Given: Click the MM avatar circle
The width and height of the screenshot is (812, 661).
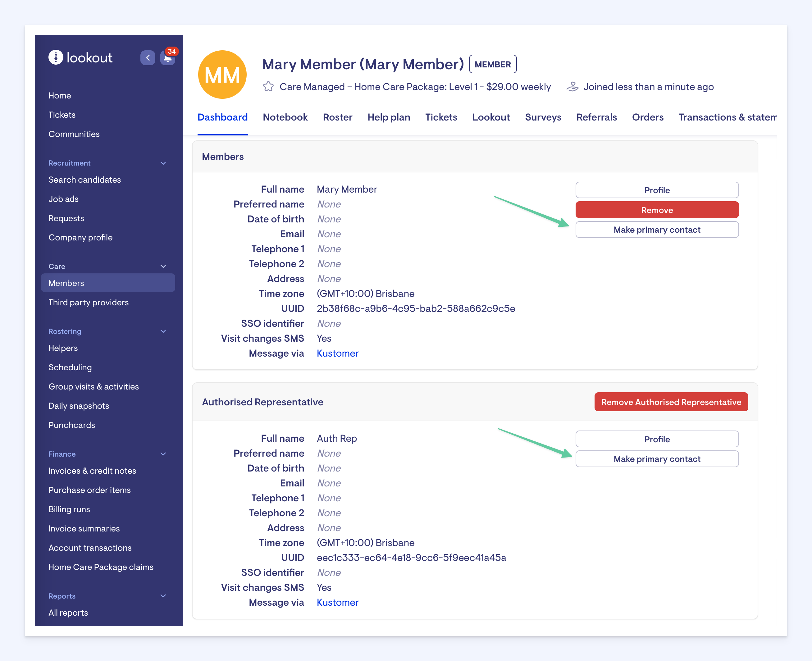Looking at the screenshot, I should [x=222, y=75].
